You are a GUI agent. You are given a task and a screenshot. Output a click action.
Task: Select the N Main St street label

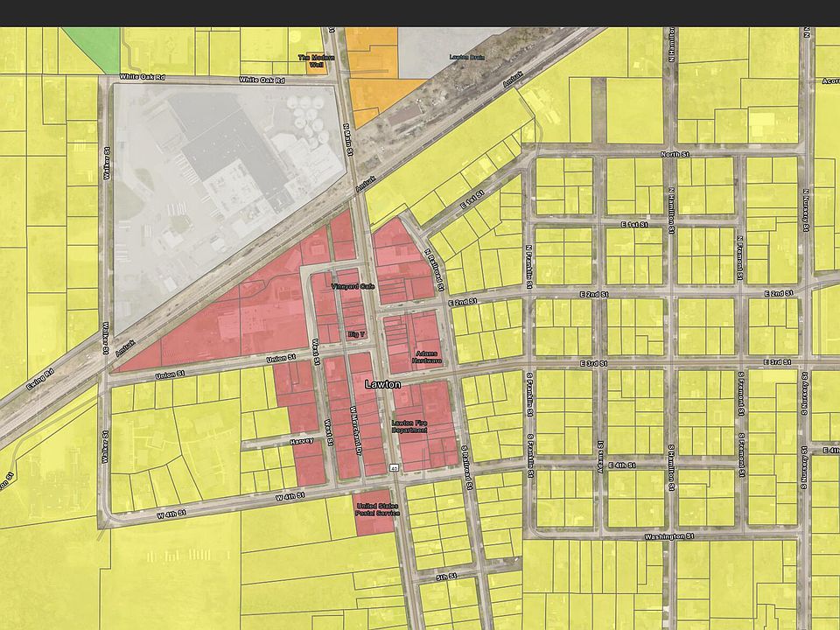[347, 140]
